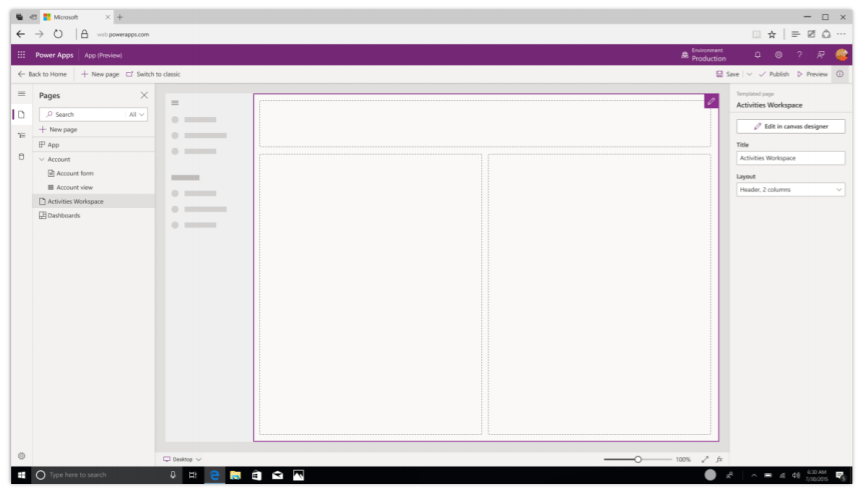Collapse the Account tree node
Image resolution: width=859 pixels, height=494 pixels.
pyautogui.click(x=42, y=159)
